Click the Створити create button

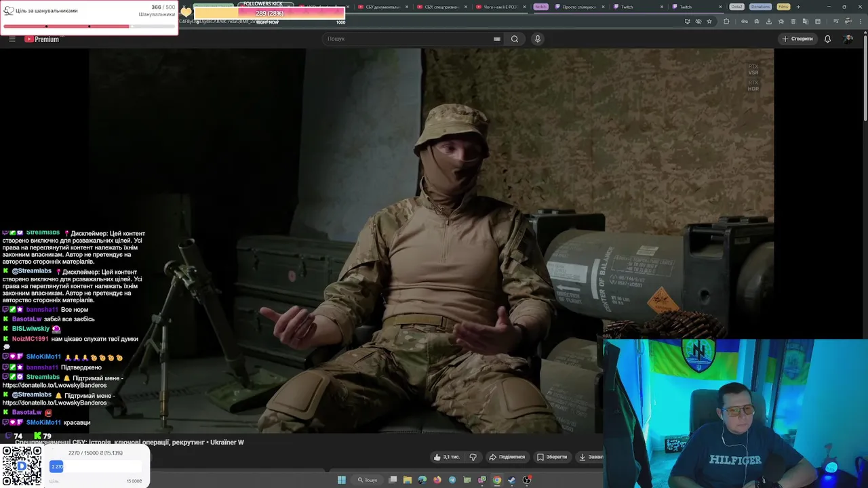tap(797, 39)
